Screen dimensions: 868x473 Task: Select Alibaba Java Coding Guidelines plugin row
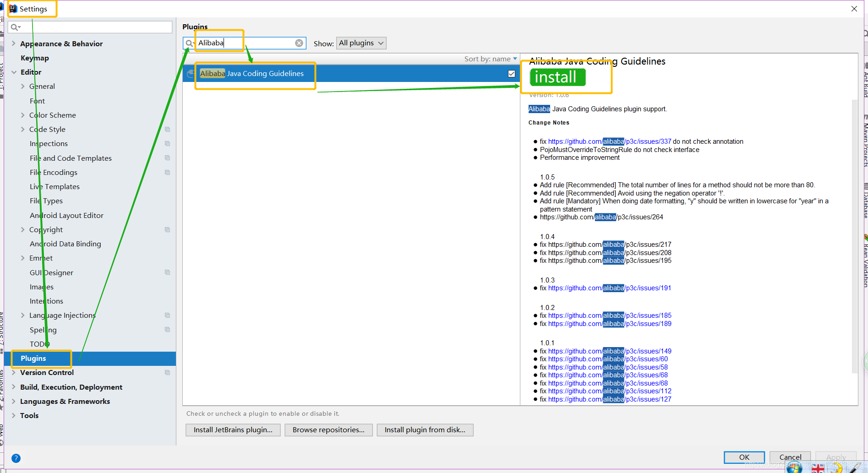coord(351,74)
